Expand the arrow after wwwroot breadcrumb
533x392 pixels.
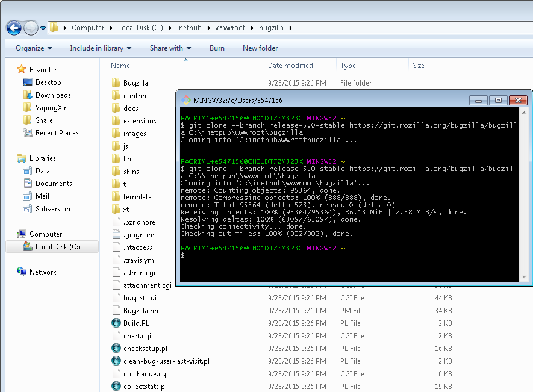point(252,28)
